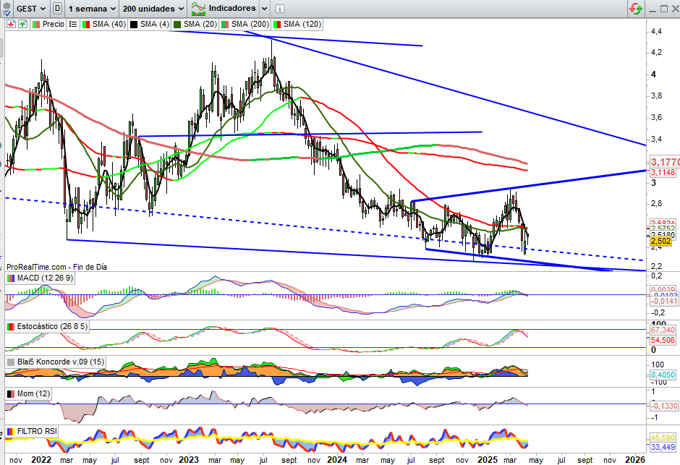The width and height of the screenshot is (680, 465).
Task: Click the chart style icon beside GEST
Action: click(59, 8)
